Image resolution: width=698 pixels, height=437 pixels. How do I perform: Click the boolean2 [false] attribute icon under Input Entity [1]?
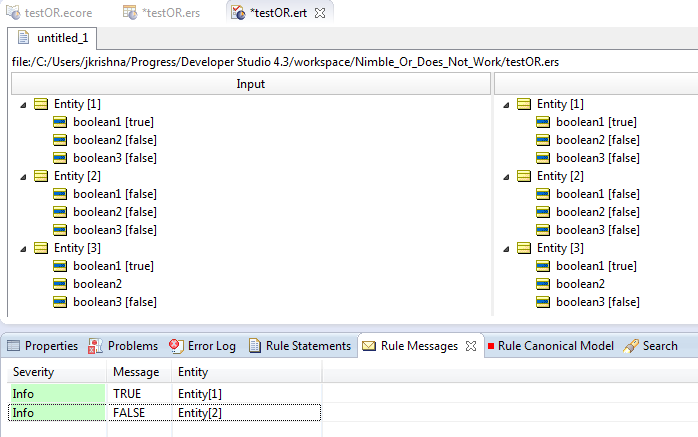[x=60, y=140]
